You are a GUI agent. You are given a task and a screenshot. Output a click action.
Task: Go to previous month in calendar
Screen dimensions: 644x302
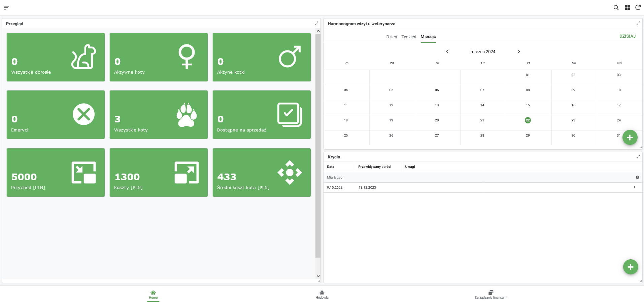(447, 51)
